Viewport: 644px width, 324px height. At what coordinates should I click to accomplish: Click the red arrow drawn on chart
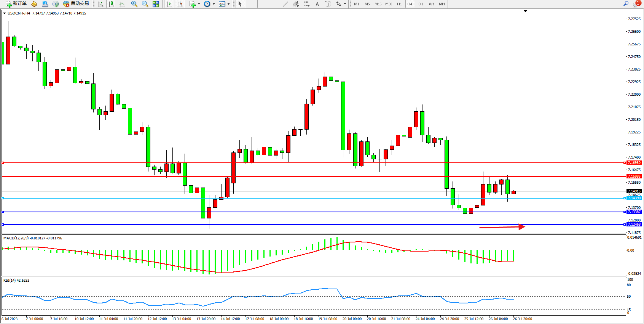502,227
